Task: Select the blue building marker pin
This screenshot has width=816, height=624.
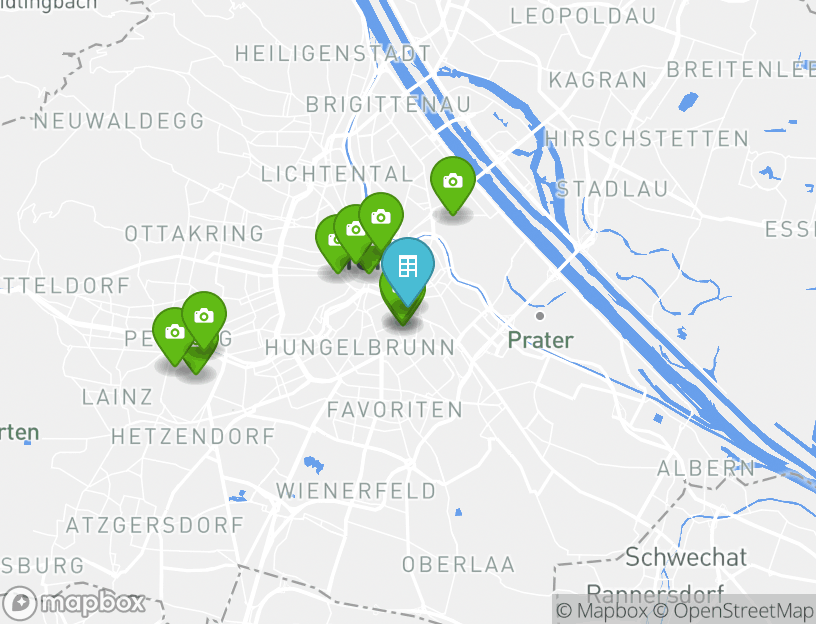Action: (407, 267)
